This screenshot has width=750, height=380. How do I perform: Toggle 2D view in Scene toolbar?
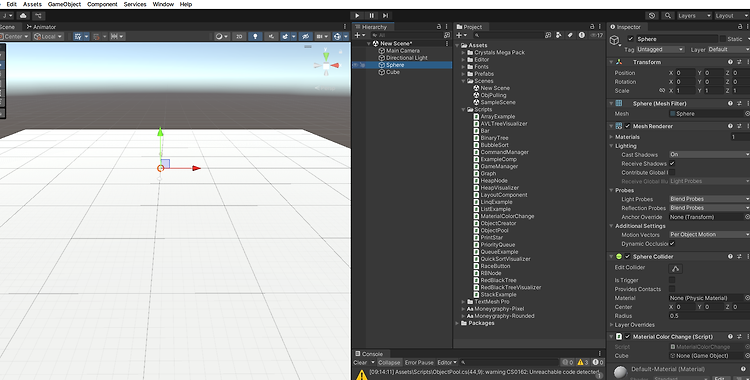pos(239,36)
